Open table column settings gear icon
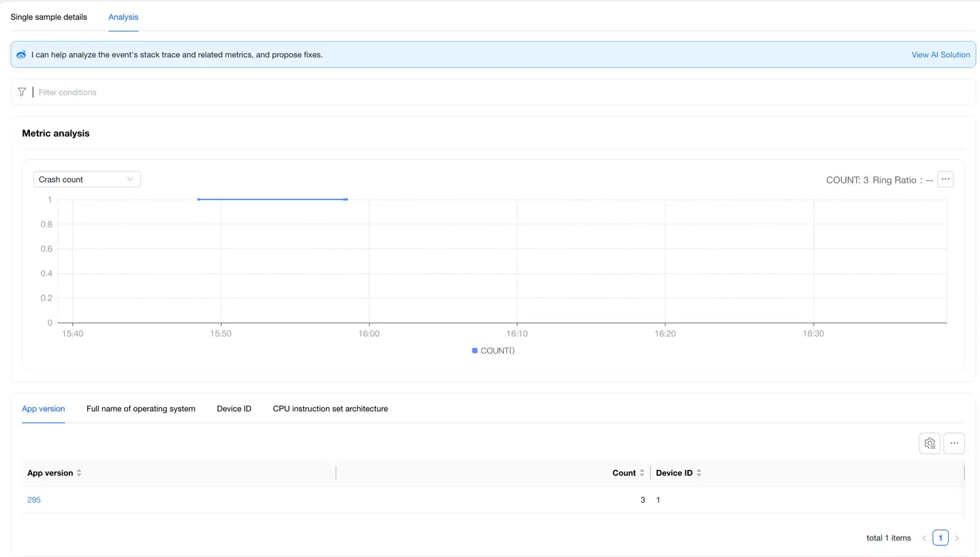The image size is (980, 557). coord(930,443)
